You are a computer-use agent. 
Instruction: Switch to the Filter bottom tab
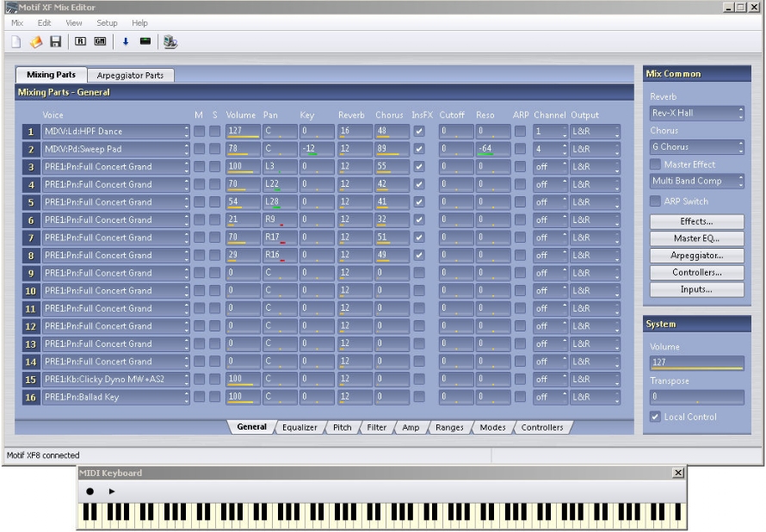click(x=376, y=427)
